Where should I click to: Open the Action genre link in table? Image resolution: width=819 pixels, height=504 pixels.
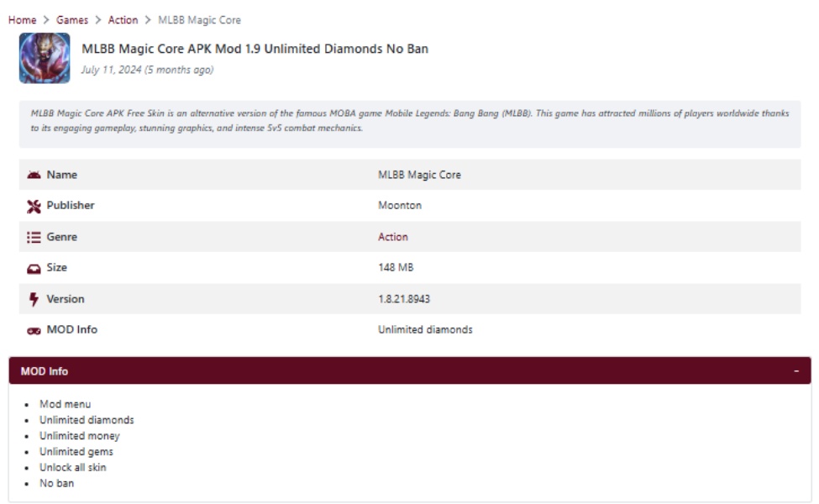point(393,237)
